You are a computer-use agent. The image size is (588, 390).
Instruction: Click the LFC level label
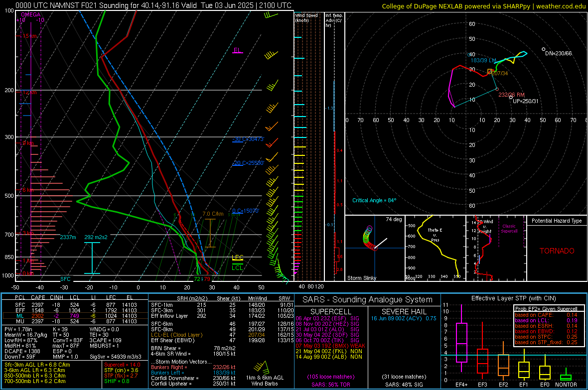237,257
